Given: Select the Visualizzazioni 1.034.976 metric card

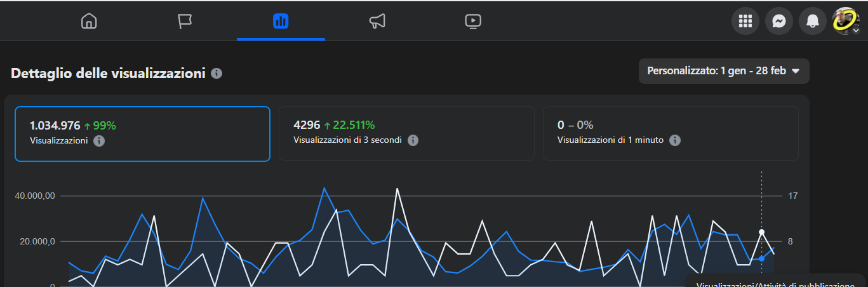Looking at the screenshot, I should pyautogui.click(x=142, y=133).
